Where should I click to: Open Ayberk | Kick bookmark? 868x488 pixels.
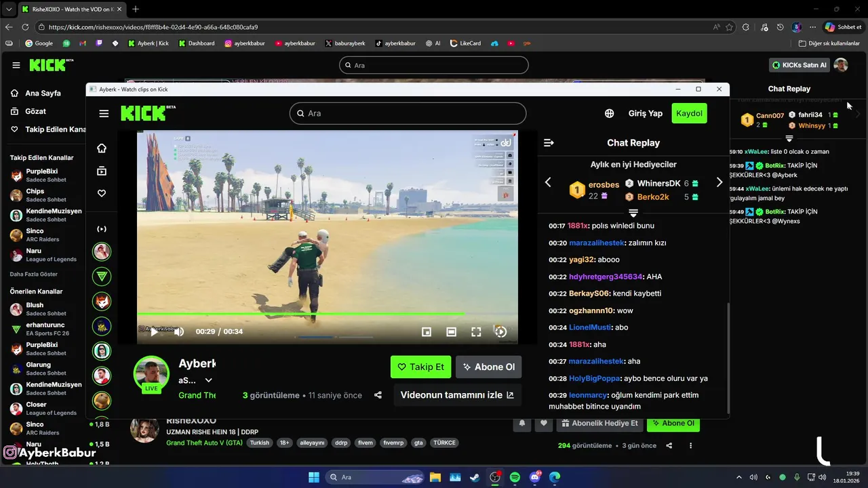pos(148,43)
